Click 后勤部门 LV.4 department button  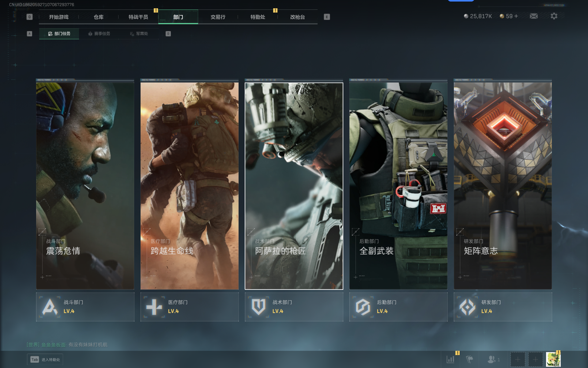(398, 307)
